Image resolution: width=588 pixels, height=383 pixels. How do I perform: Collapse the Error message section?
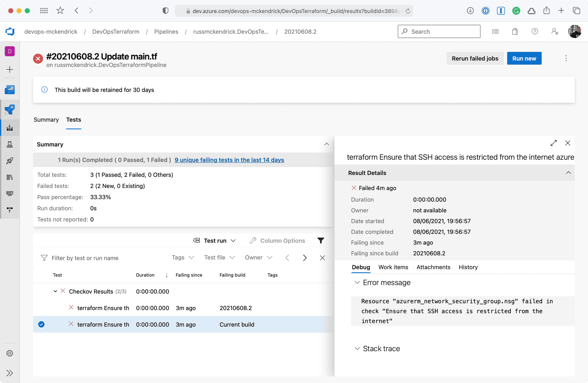[357, 283]
